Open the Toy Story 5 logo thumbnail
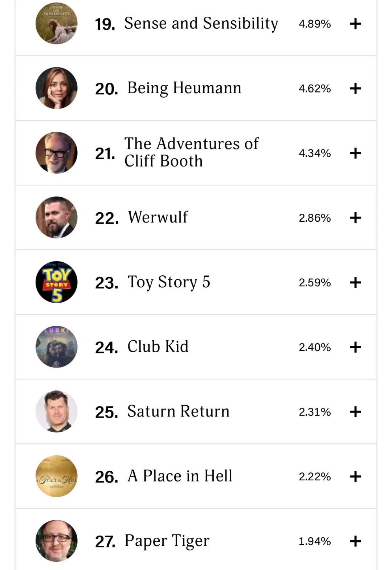The width and height of the screenshot is (392, 570). point(57,282)
